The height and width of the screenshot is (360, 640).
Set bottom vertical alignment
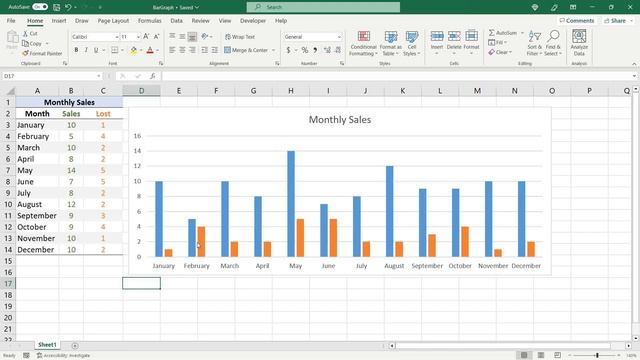pyautogui.click(x=192, y=37)
